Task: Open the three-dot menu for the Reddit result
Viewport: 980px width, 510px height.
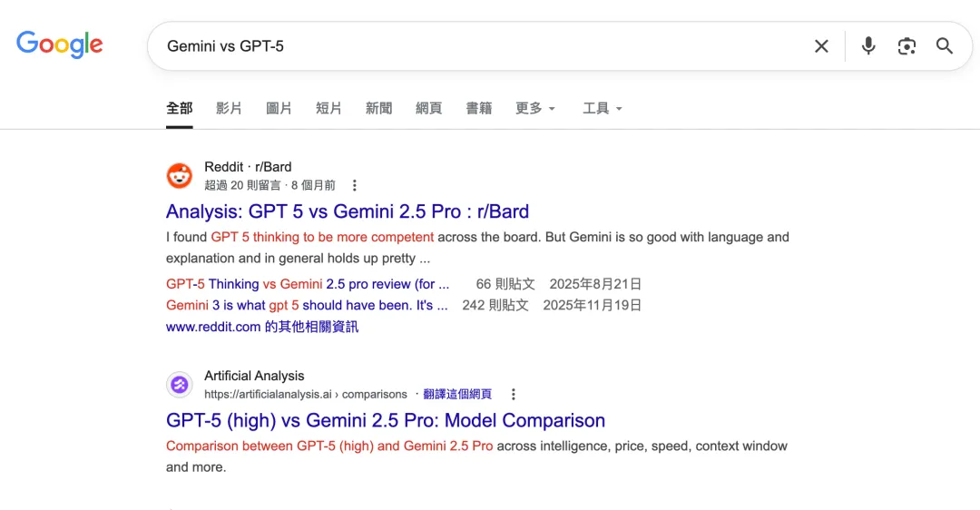Action: point(355,186)
